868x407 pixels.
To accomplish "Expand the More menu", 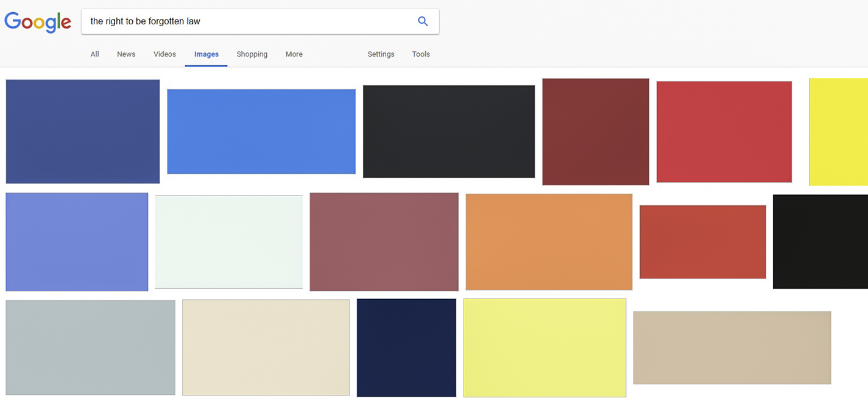I will 294,54.
